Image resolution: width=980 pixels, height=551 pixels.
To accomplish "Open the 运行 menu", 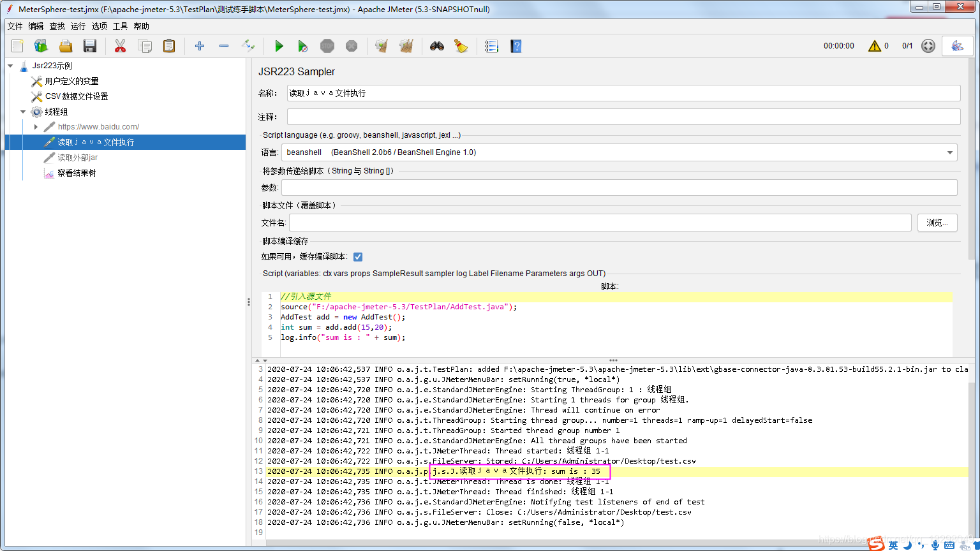I will pyautogui.click(x=77, y=26).
